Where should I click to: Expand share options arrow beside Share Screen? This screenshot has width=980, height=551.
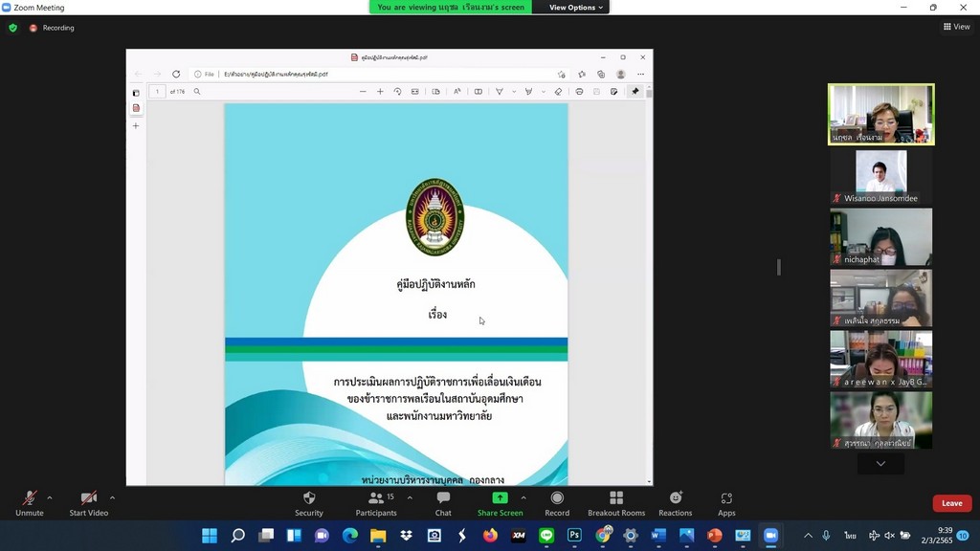(x=523, y=497)
